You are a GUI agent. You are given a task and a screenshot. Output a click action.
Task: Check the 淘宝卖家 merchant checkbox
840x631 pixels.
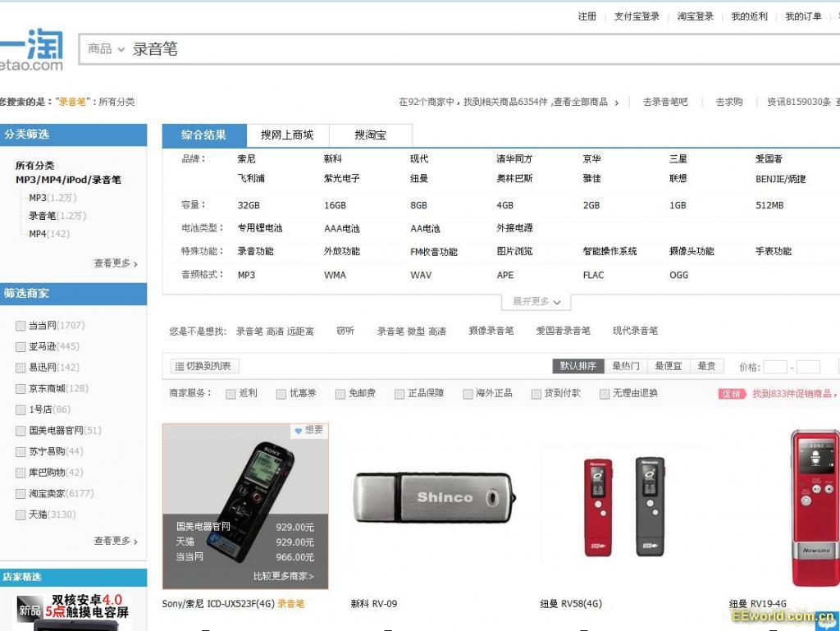coord(21,494)
